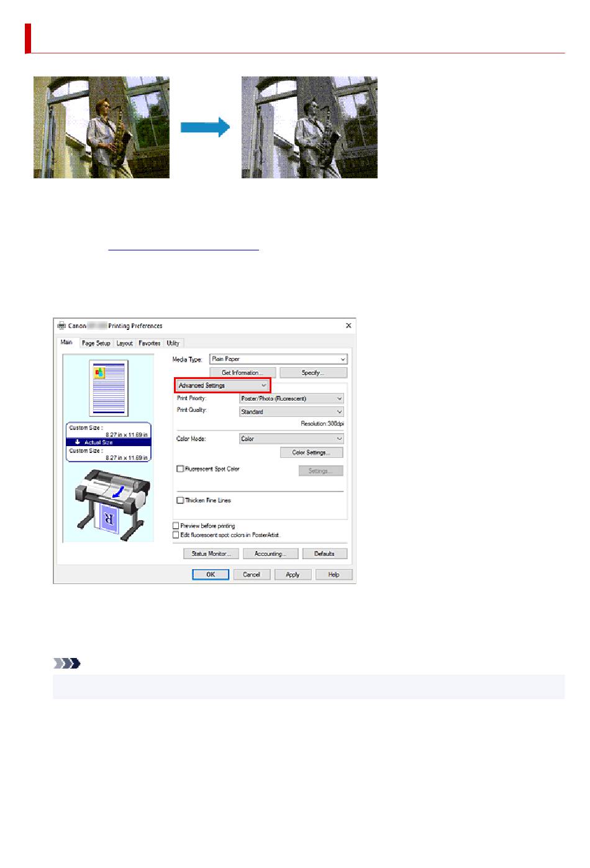Click the upper Custom Size entry in preview
The image size is (590, 868).
pyautogui.click(x=109, y=431)
